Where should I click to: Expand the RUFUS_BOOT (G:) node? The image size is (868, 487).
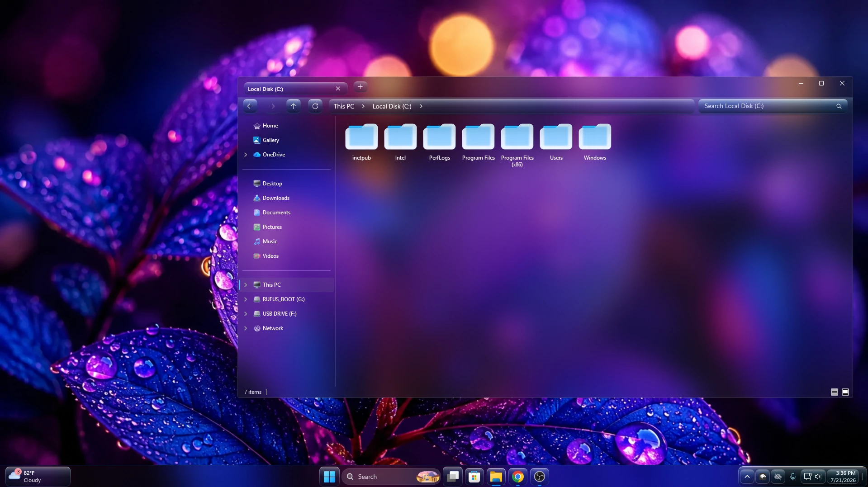point(246,299)
